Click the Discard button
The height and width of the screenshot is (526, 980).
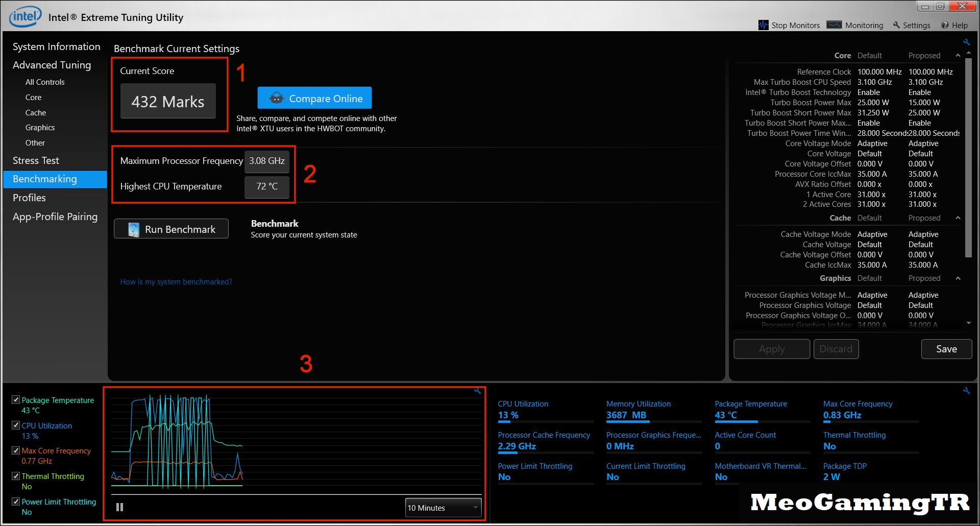(x=836, y=349)
